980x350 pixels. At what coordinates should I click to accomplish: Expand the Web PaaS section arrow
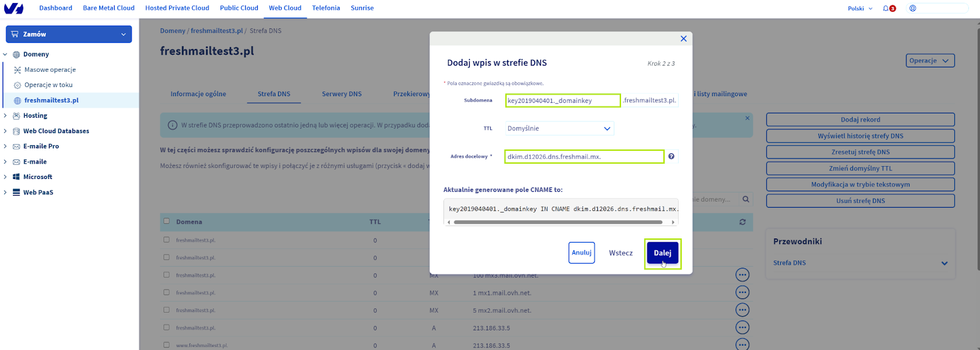(6, 192)
